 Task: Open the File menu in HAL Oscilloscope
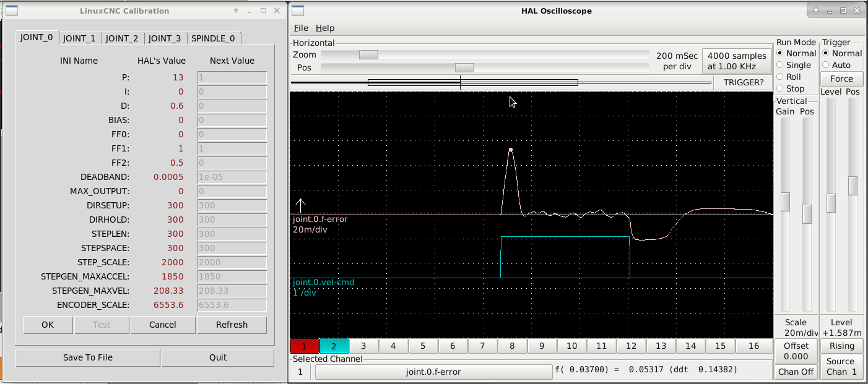tap(301, 28)
